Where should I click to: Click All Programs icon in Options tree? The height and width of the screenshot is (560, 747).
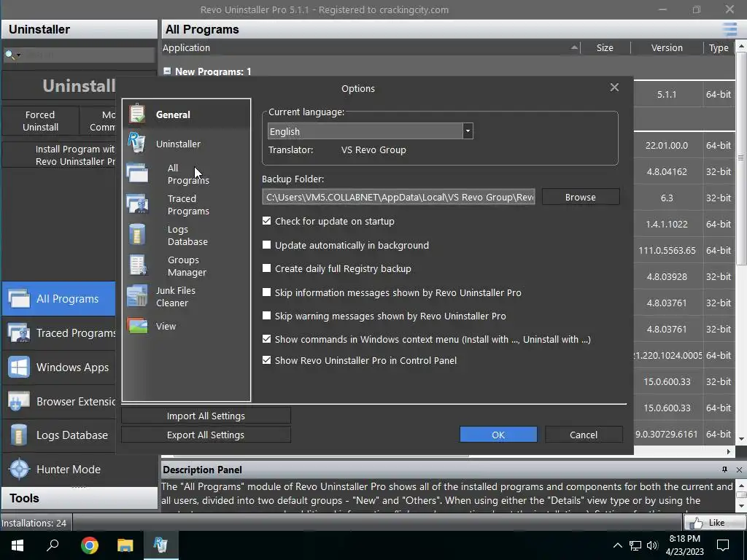[137, 174]
